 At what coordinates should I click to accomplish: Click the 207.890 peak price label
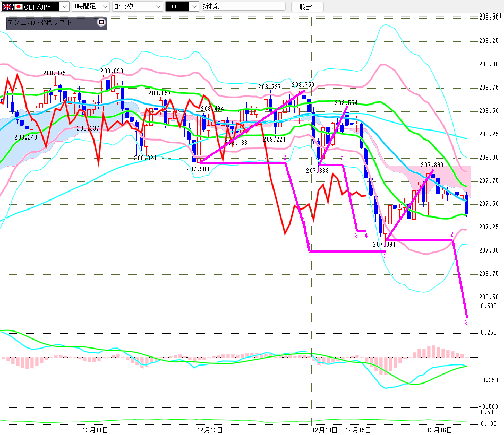tap(432, 166)
